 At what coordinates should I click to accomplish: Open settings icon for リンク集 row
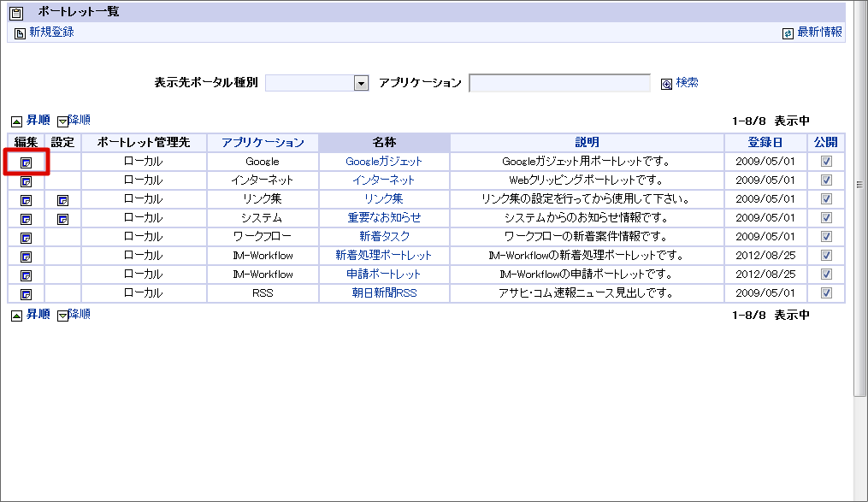pyautogui.click(x=63, y=200)
